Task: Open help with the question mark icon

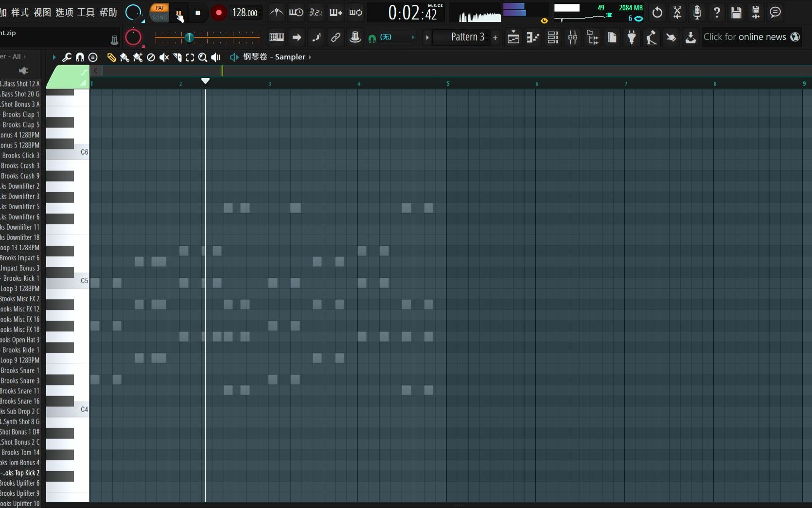Action: pos(717,12)
